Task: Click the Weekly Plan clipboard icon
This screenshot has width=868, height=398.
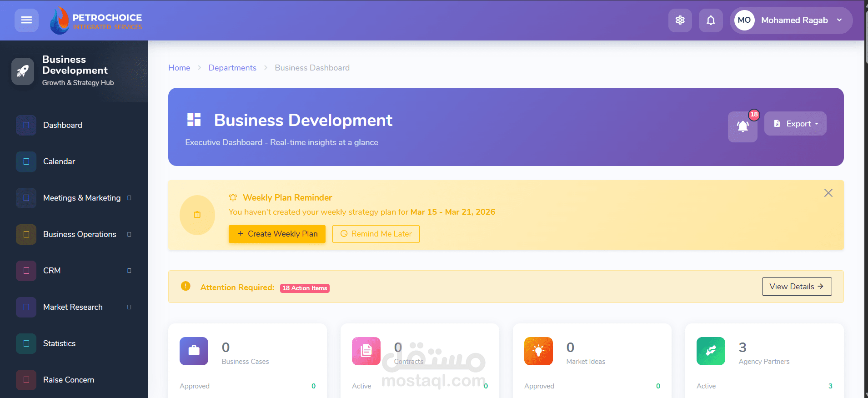Action: point(197,215)
